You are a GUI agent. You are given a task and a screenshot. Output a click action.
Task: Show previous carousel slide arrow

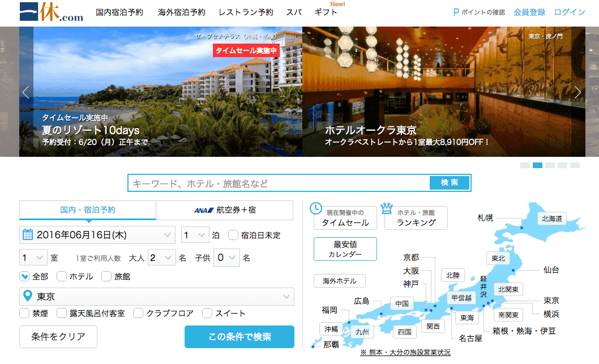click(26, 92)
